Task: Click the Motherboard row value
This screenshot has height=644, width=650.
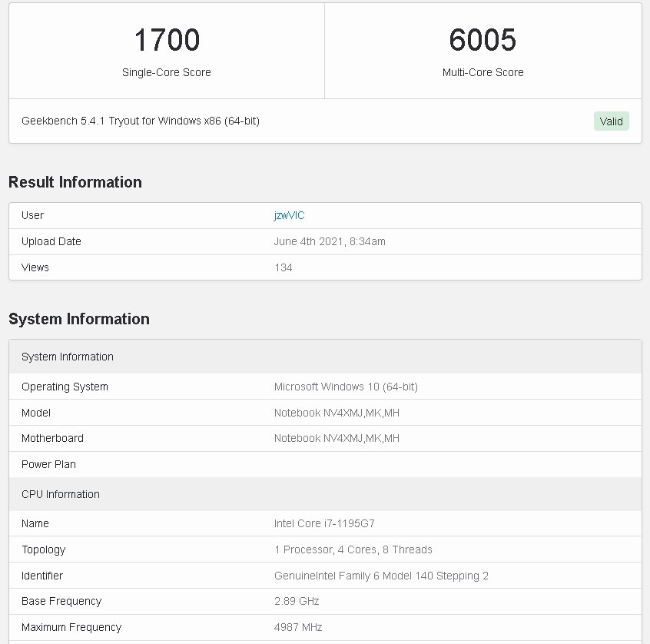Action: tap(337, 438)
